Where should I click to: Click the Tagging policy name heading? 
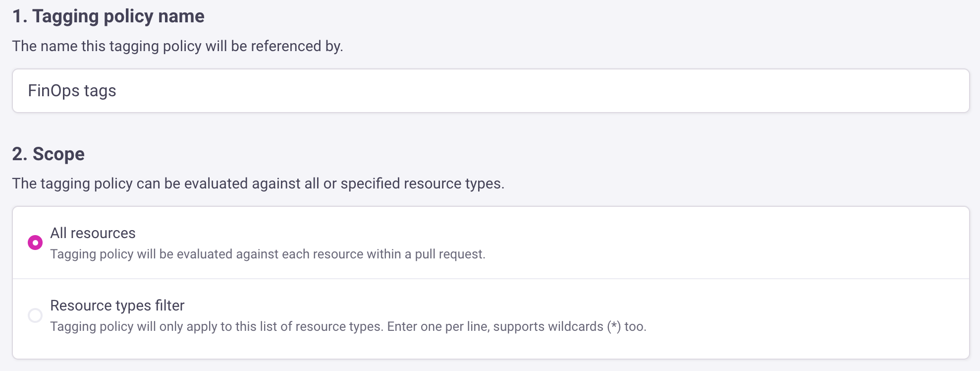tap(107, 16)
